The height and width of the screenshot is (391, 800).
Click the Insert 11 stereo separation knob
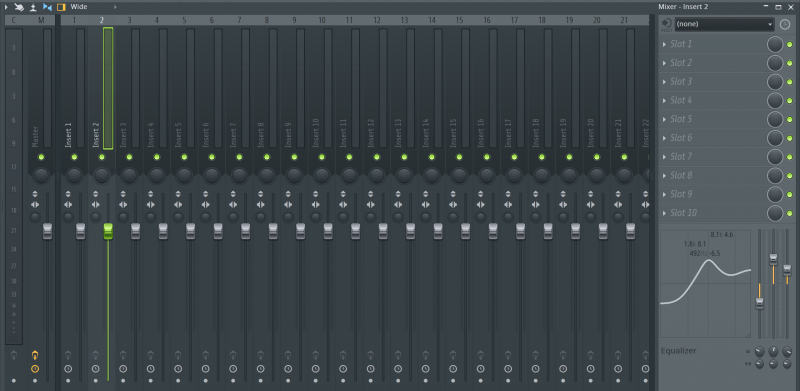click(343, 217)
